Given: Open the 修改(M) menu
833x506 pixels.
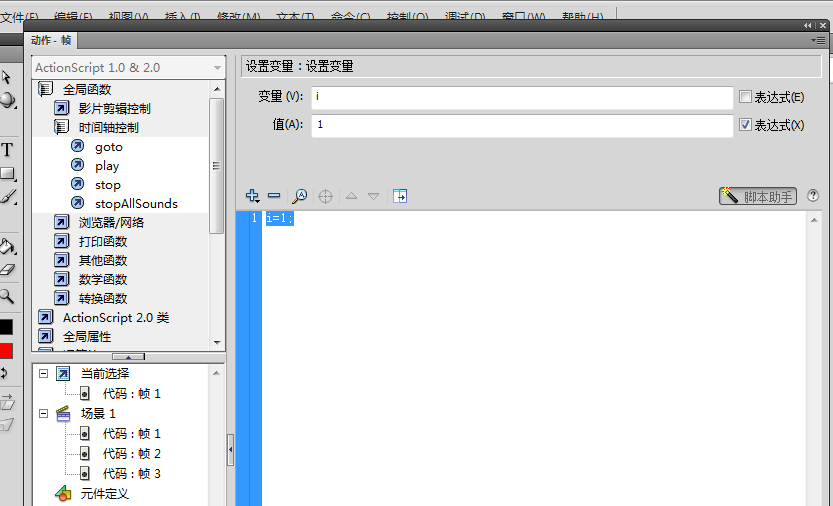Looking at the screenshot, I should point(239,16).
